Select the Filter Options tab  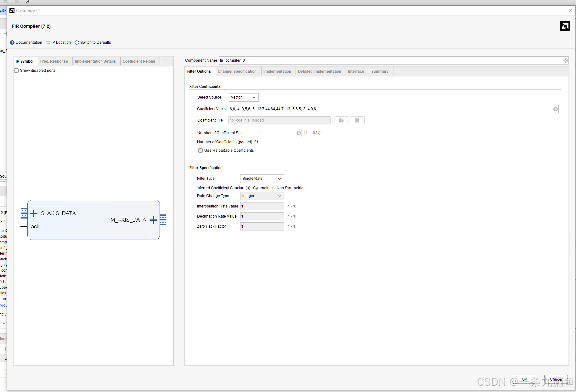tap(199, 71)
